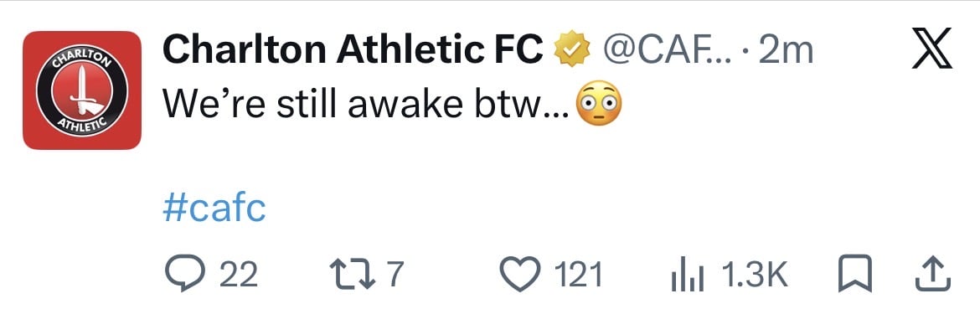Click the 1.3K views count
Image resolution: width=980 pixels, height=309 pixels.
[755, 276]
